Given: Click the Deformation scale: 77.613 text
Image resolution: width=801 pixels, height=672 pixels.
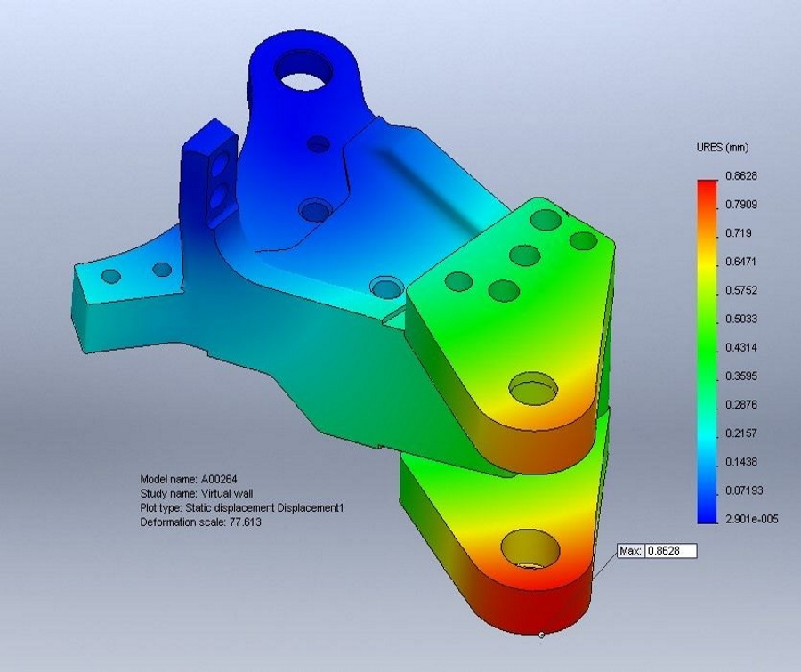Looking at the screenshot, I should click(x=200, y=522).
